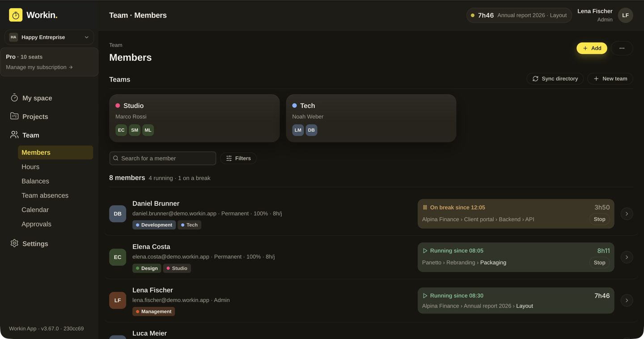This screenshot has height=339, width=644.
Task: Click the Filters sliders icon
Action: coord(229,158)
